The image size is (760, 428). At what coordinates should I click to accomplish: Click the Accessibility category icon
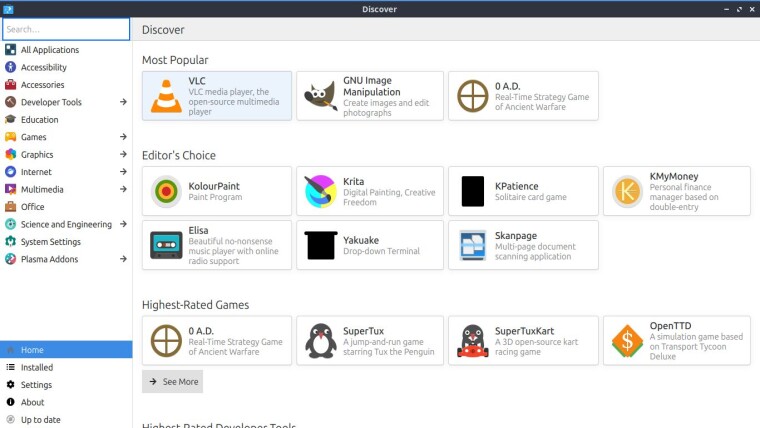click(x=10, y=67)
